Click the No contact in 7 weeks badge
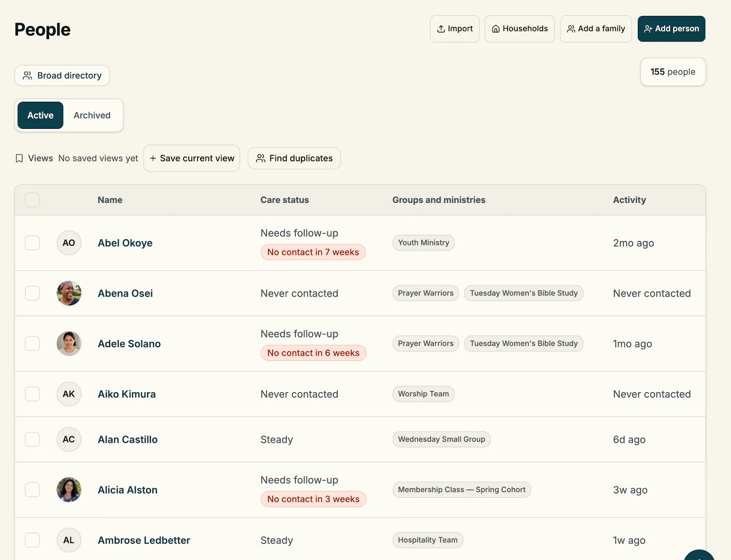This screenshot has width=731, height=560. (313, 252)
